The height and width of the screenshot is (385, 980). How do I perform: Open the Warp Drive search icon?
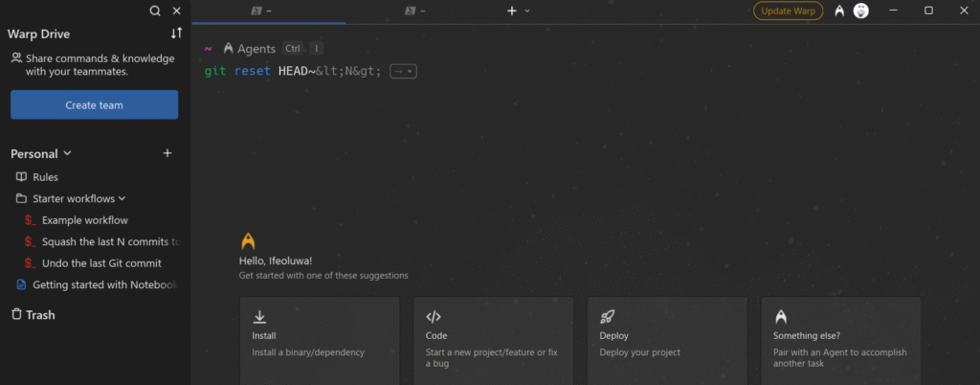(x=155, y=11)
